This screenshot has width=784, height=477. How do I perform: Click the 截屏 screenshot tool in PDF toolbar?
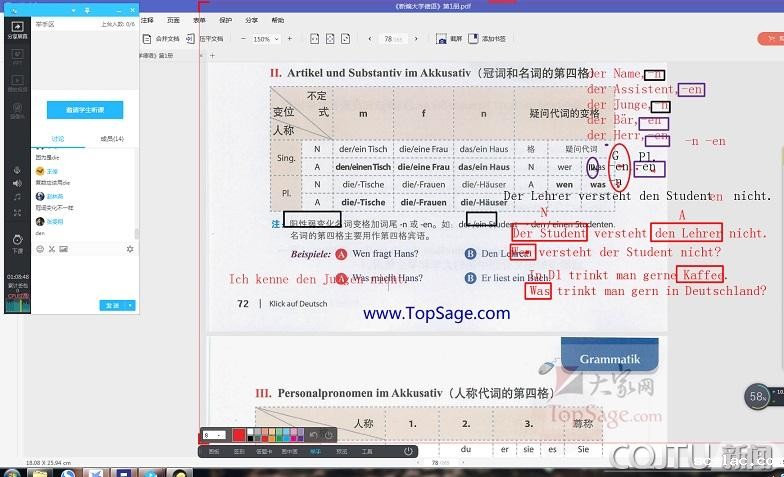point(450,39)
